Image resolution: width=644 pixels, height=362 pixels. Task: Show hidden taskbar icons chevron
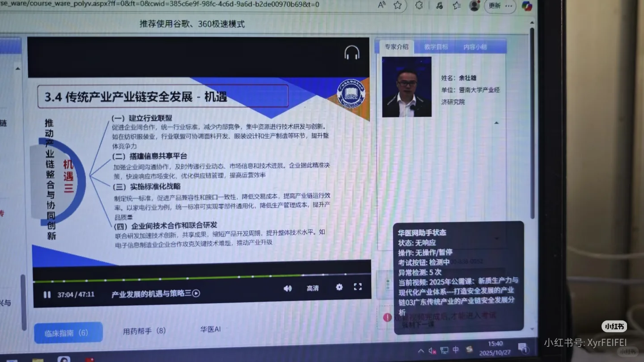tap(421, 351)
